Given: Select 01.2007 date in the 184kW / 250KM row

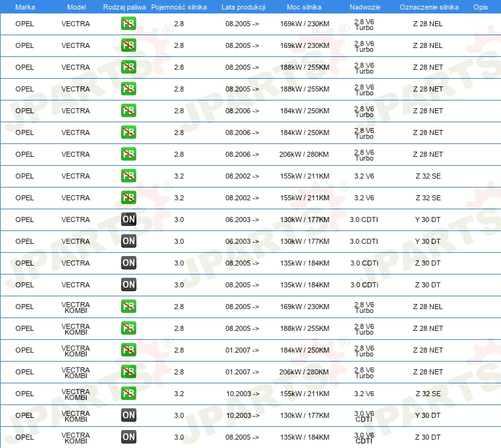Looking at the screenshot, I should 242,350.
